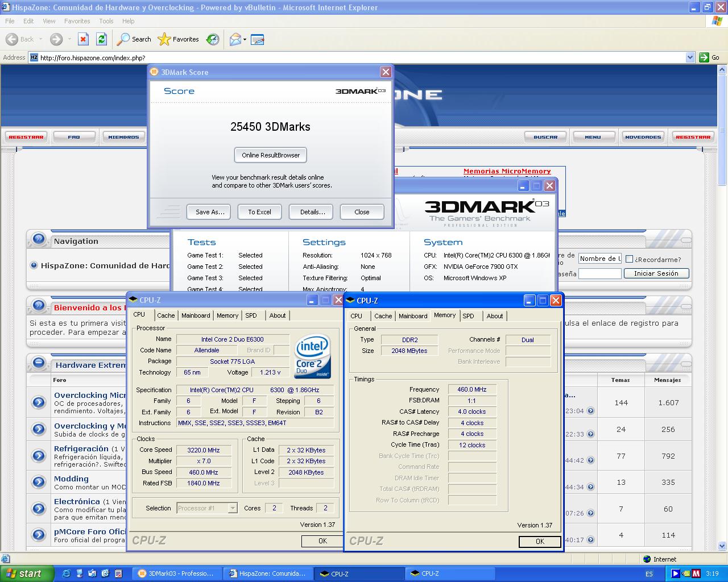Open the address bar dropdown
The image size is (728, 582).
[x=690, y=57]
